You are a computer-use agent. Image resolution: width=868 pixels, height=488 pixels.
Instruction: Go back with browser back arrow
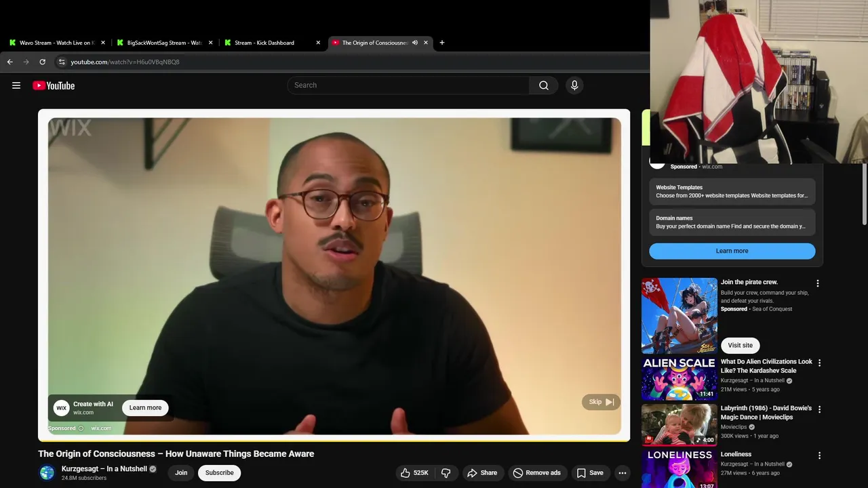(9, 62)
